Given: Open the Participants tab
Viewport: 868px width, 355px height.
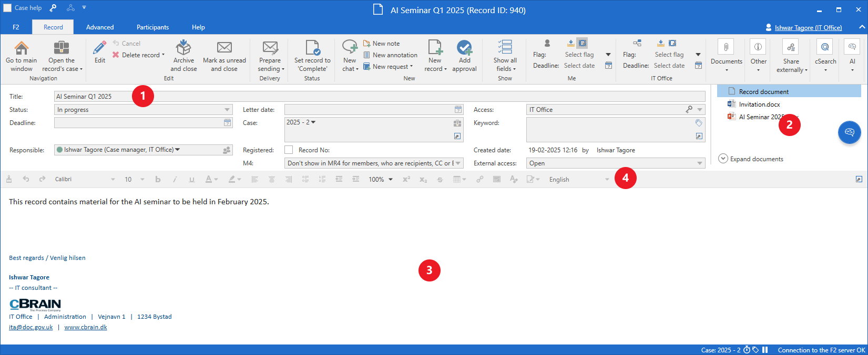Looking at the screenshot, I should pos(152,27).
